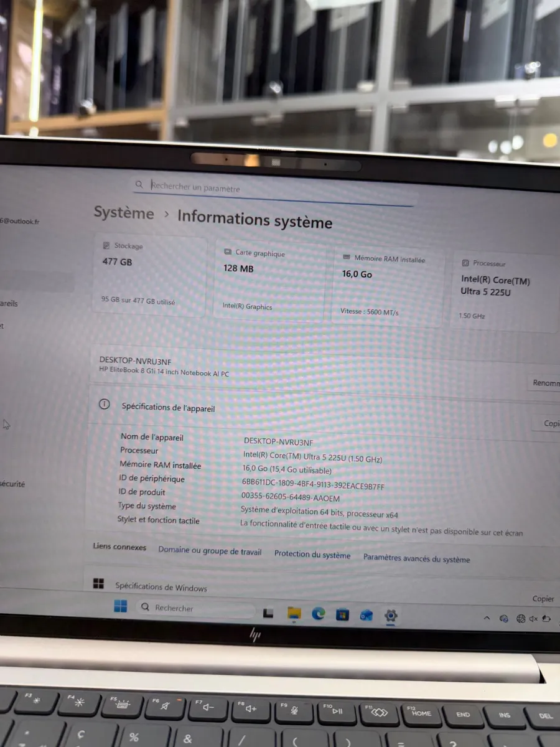Click the Settings gear icon on taskbar

tap(391, 616)
